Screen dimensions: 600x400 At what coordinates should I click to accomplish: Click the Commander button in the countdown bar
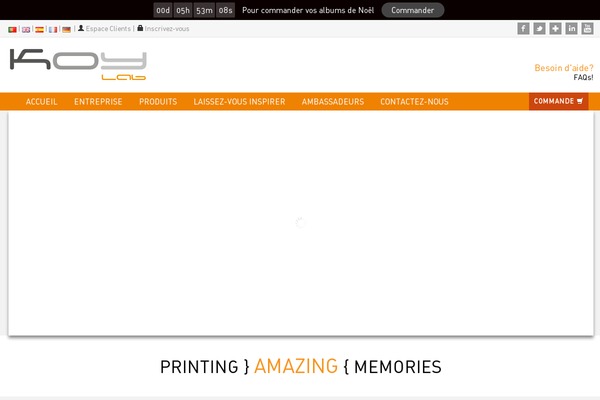[413, 10]
